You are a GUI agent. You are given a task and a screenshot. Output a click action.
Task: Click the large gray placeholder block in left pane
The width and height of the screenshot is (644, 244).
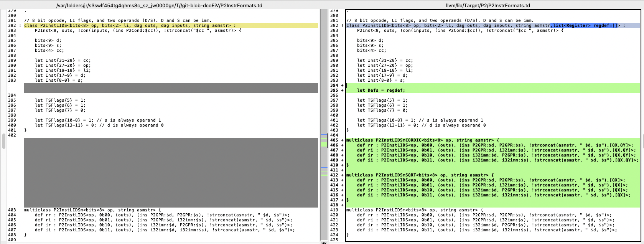coord(171,173)
